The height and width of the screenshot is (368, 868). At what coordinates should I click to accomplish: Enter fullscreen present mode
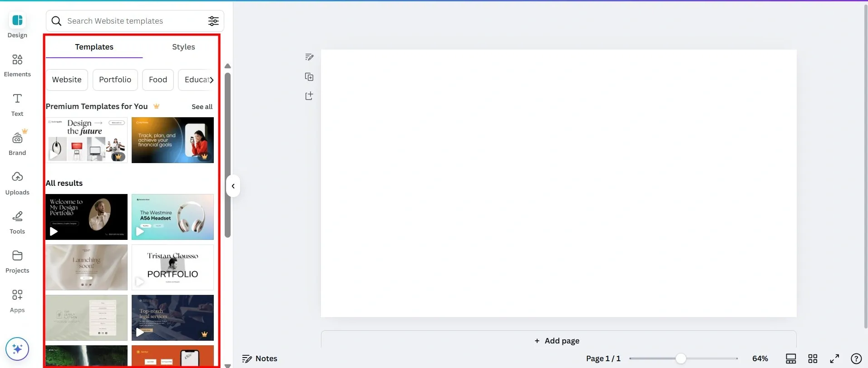(834, 358)
